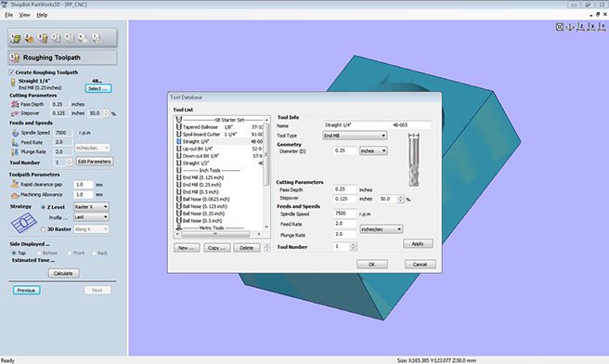Click the raster strategy preview image
The width and height of the screenshot is (609, 364).
click(24, 223)
